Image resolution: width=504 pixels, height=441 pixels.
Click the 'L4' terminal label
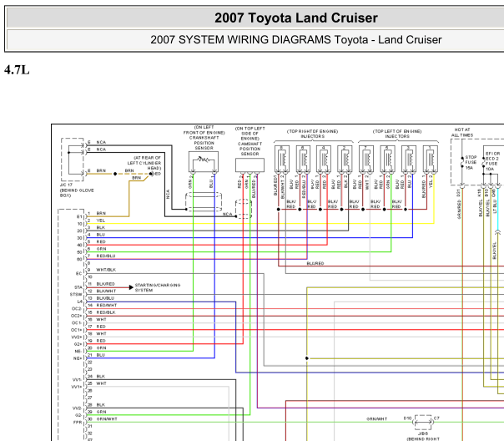80,302
